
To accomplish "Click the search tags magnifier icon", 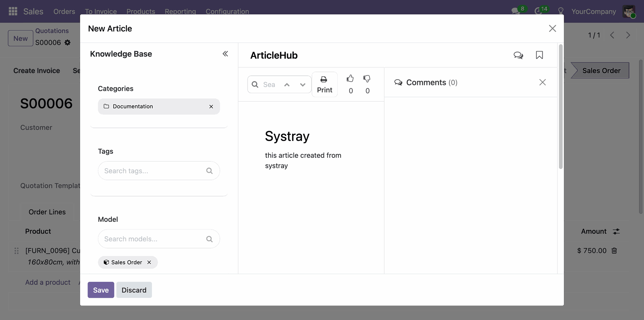I will (x=209, y=171).
